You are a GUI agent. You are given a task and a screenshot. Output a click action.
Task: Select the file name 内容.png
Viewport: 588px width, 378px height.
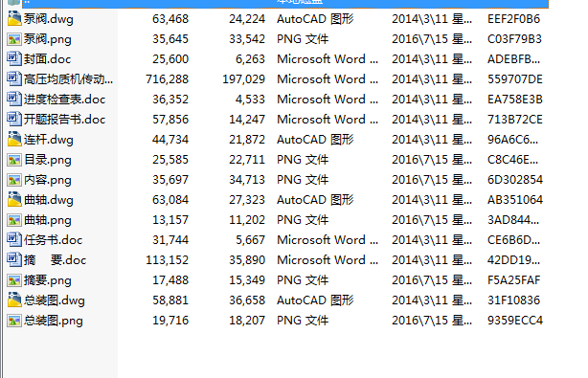pos(47,180)
